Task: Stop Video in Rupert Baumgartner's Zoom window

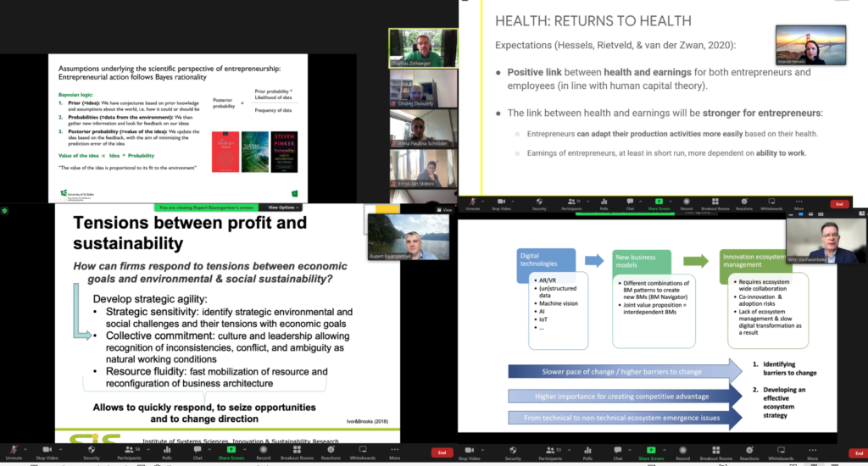Action: pos(47,452)
